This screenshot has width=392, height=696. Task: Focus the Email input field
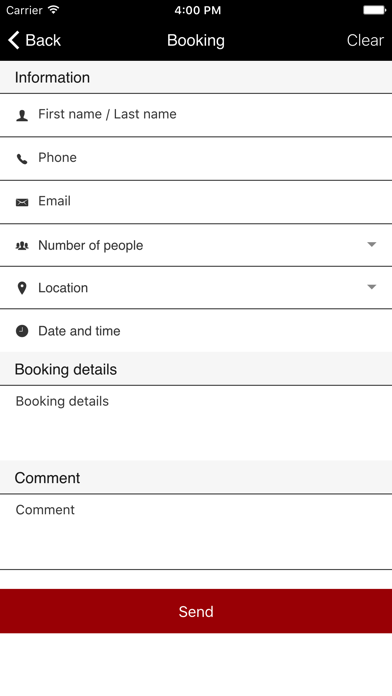point(196,202)
